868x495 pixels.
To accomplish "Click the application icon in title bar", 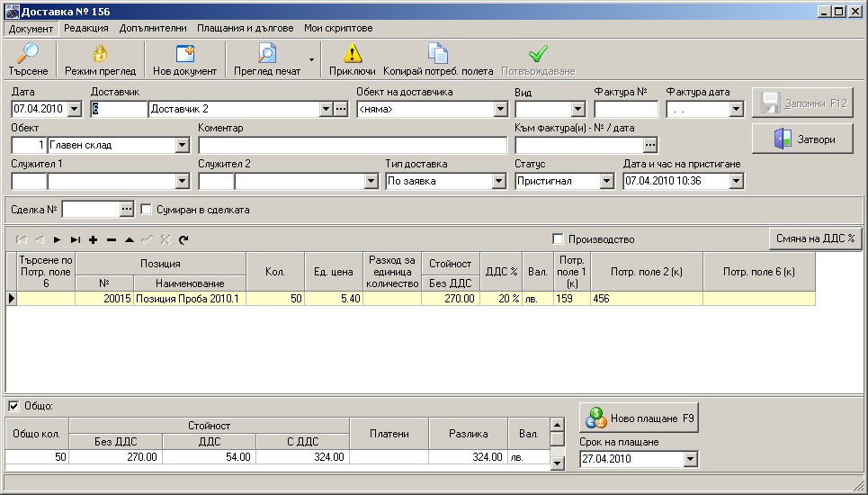I will [12, 11].
